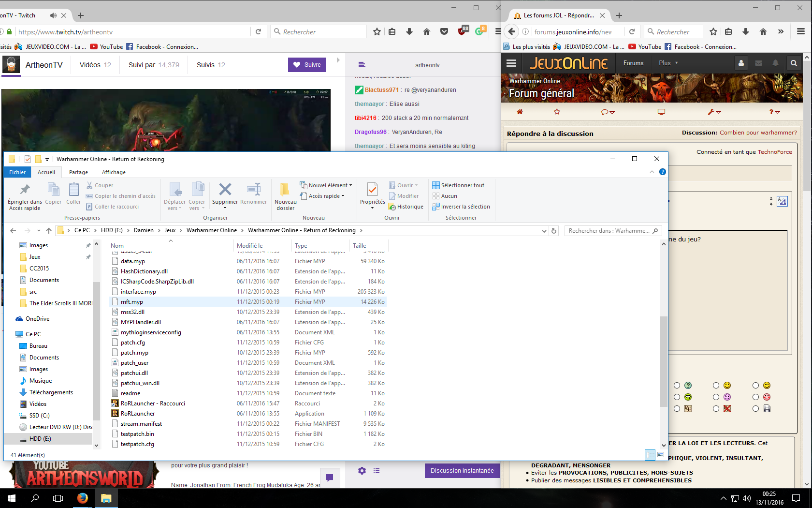Open Suivis tab on ArtheonTV channel
Screen dimensions: 812x508
211,65
